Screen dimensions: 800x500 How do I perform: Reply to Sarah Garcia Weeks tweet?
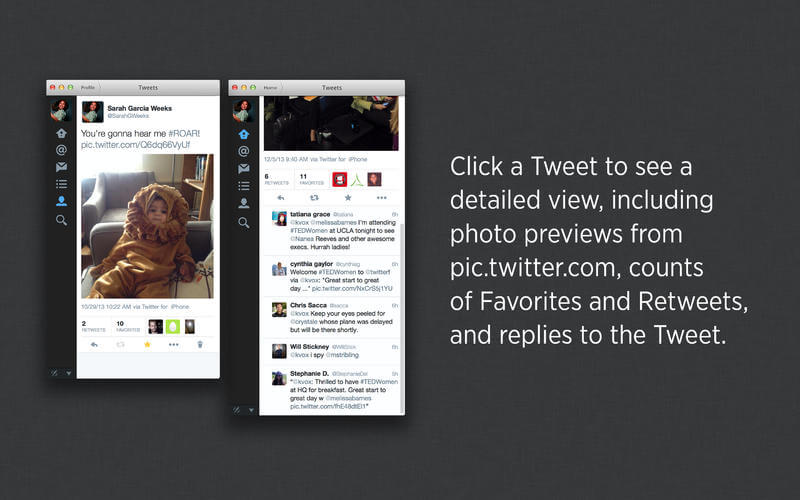pos(94,344)
